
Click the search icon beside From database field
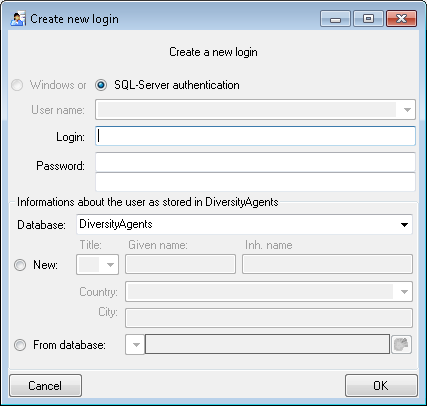point(401,344)
